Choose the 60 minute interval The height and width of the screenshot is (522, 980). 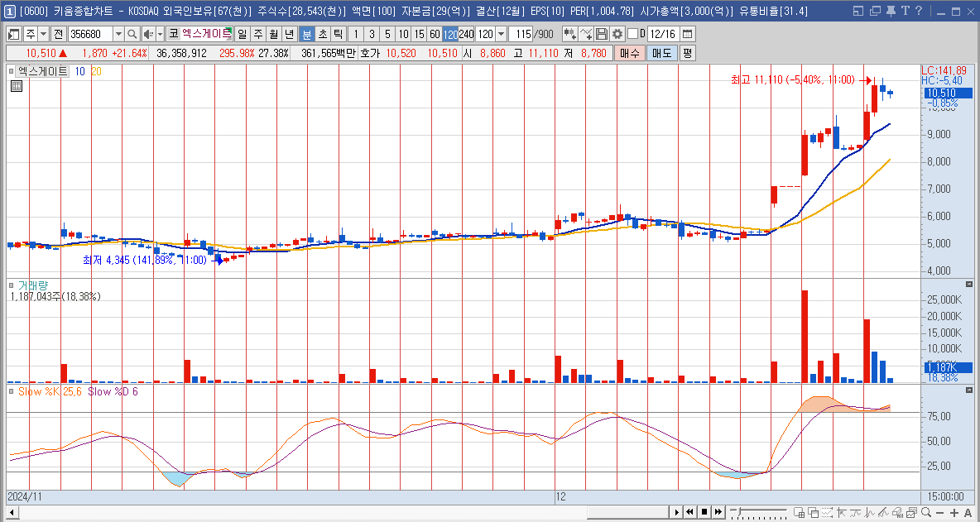(x=435, y=34)
